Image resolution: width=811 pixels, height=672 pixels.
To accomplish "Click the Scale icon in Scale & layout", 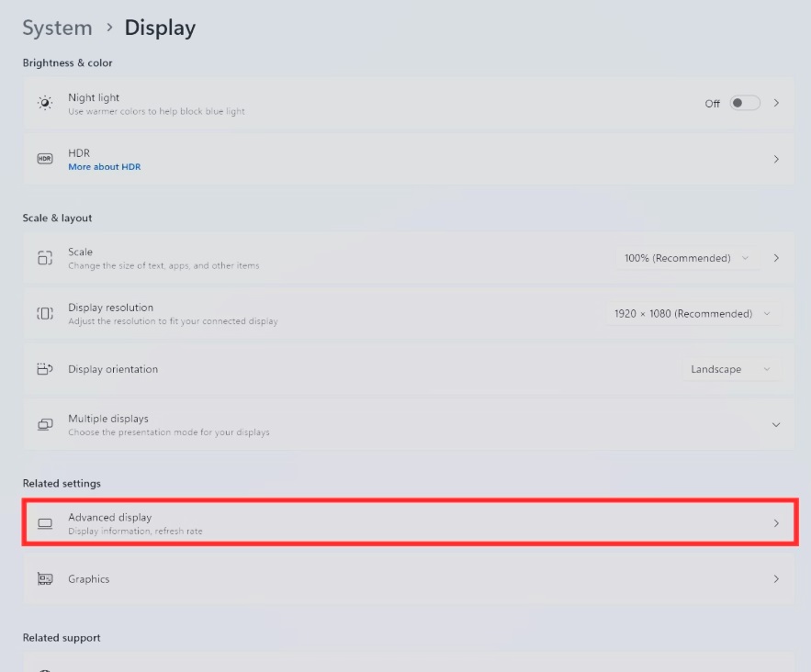I will (x=43, y=258).
